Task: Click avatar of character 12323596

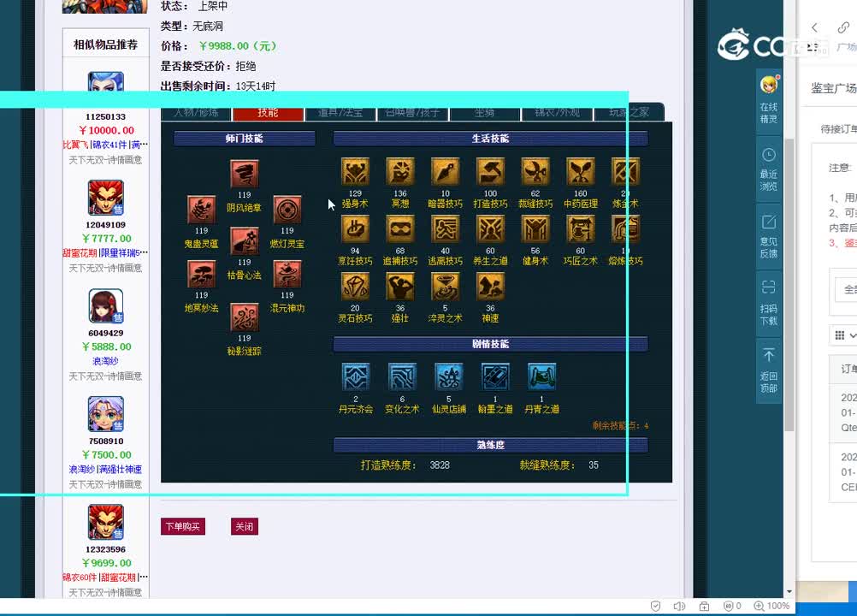Action: pos(105,522)
